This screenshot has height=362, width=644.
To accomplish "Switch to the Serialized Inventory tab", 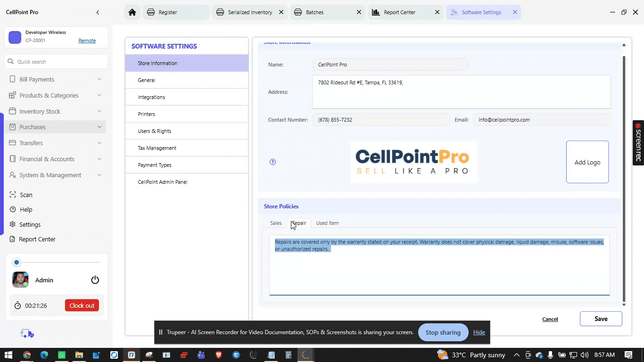I will [250, 12].
